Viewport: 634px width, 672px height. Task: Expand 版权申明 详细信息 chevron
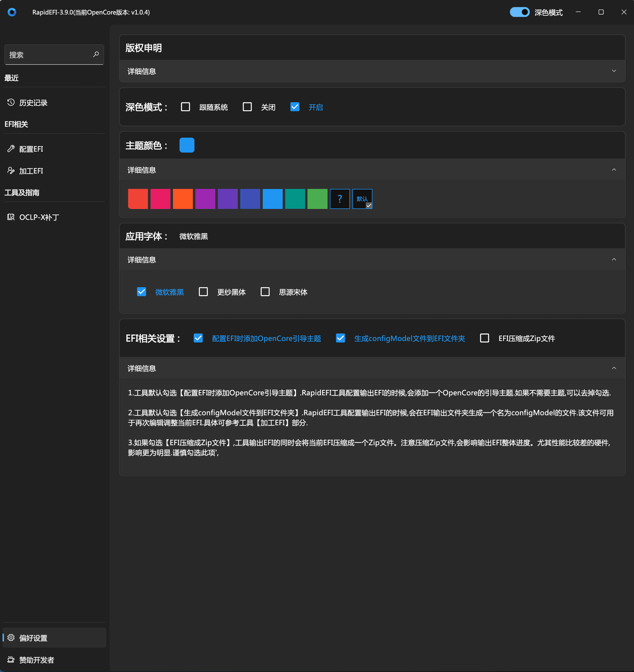coord(614,71)
